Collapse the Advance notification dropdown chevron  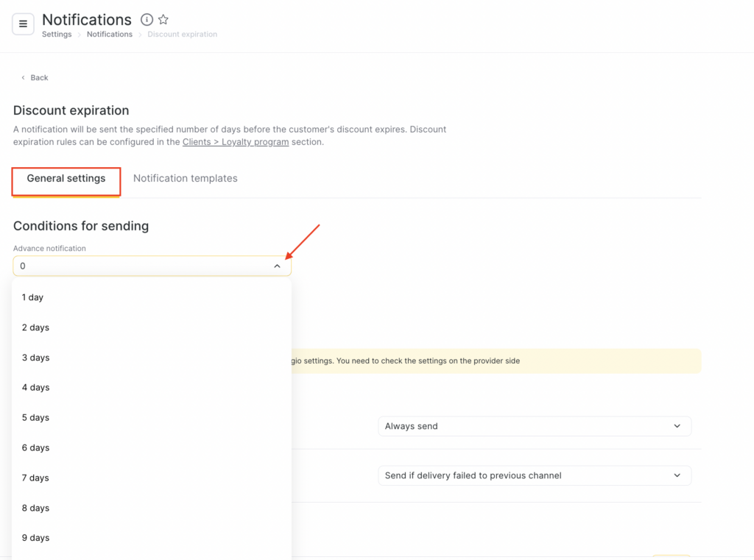pos(277,266)
